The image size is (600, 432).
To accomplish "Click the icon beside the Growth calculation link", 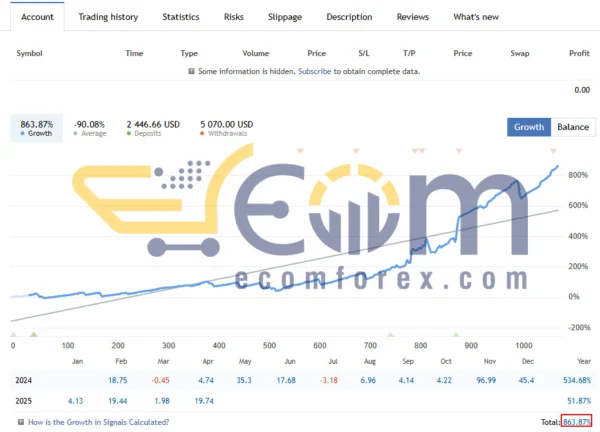I will click(21, 422).
